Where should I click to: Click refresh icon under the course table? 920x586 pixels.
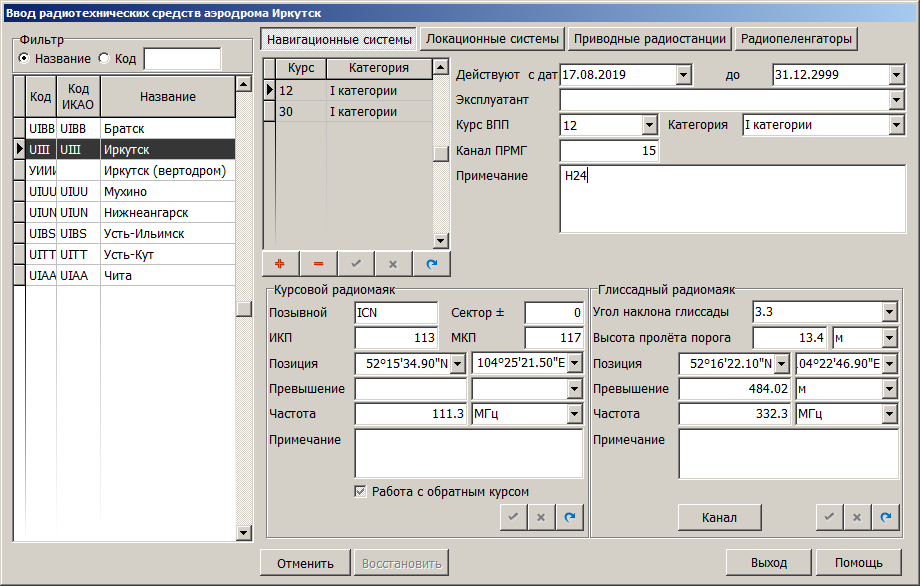coord(432,263)
